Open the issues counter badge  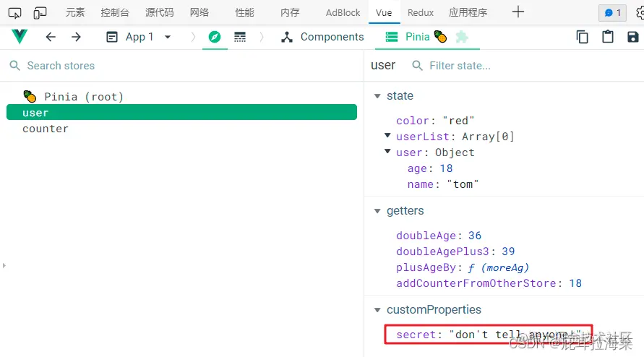612,13
